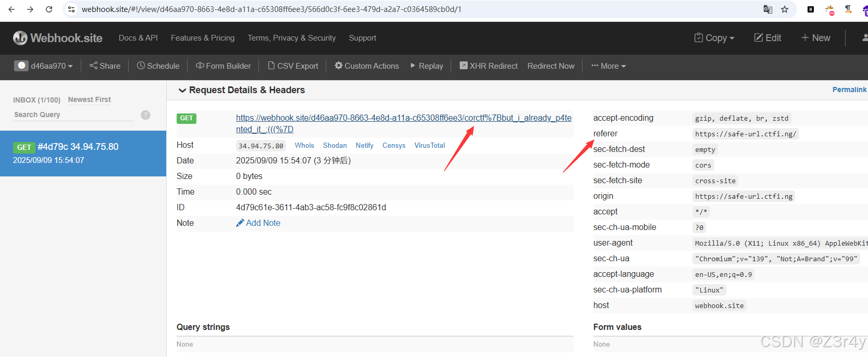The image size is (868, 357).
Task: Click the host webhook.site header value
Action: [x=720, y=305]
